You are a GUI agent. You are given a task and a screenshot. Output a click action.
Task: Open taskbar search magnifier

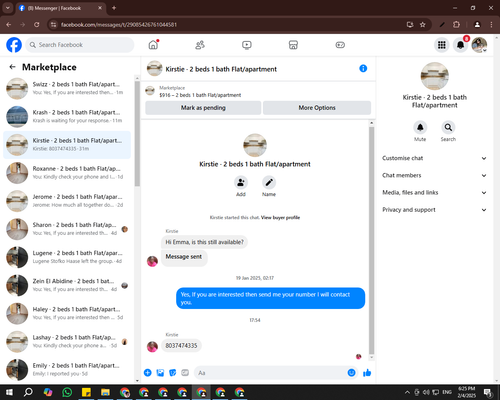click(x=28, y=392)
